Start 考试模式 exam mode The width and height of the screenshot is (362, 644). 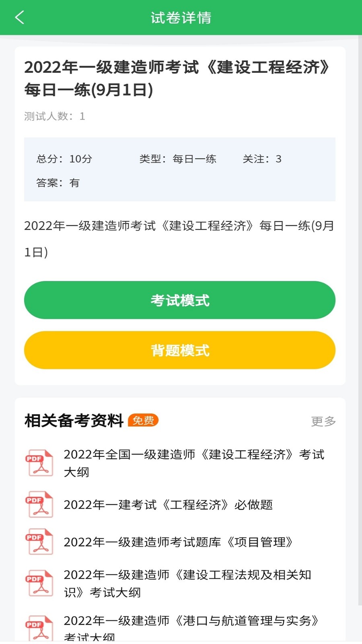(x=180, y=300)
